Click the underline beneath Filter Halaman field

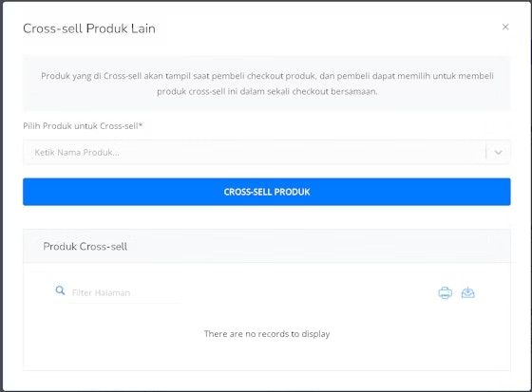pos(125,302)
